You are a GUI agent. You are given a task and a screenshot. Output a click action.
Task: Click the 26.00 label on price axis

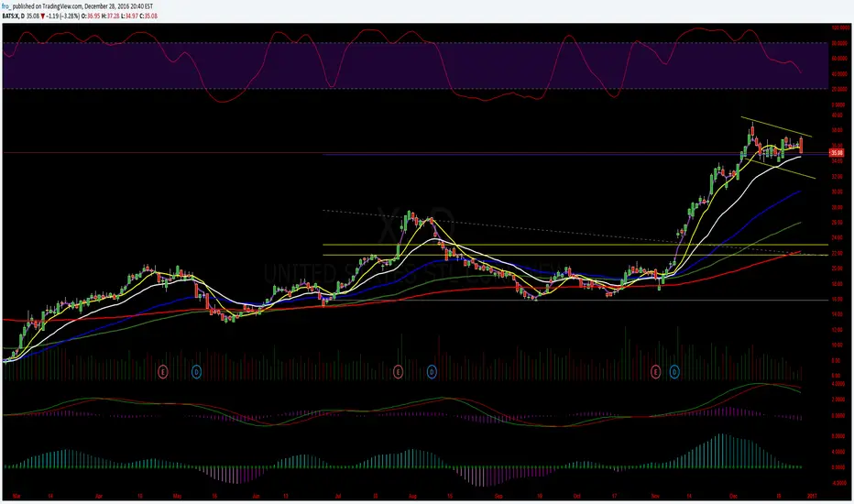[838, 223]
